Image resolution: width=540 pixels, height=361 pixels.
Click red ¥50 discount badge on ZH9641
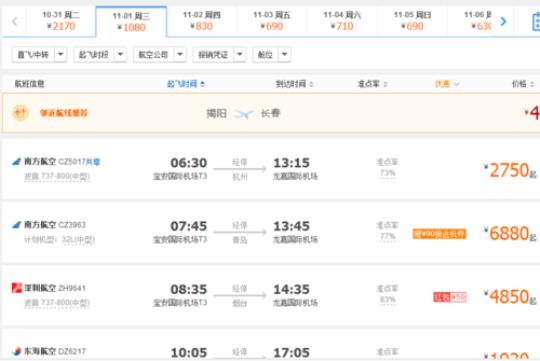coord(450,297)
